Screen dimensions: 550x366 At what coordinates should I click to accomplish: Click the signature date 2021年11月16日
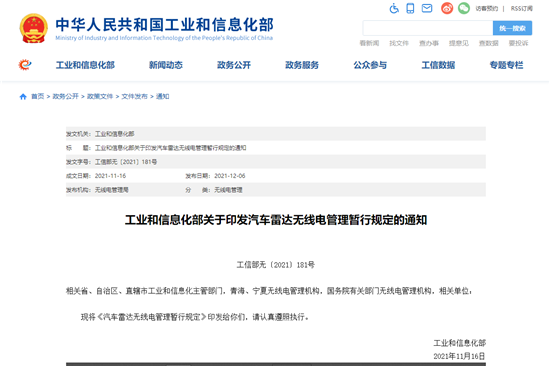pyautogui.click(x=459, y=356)
